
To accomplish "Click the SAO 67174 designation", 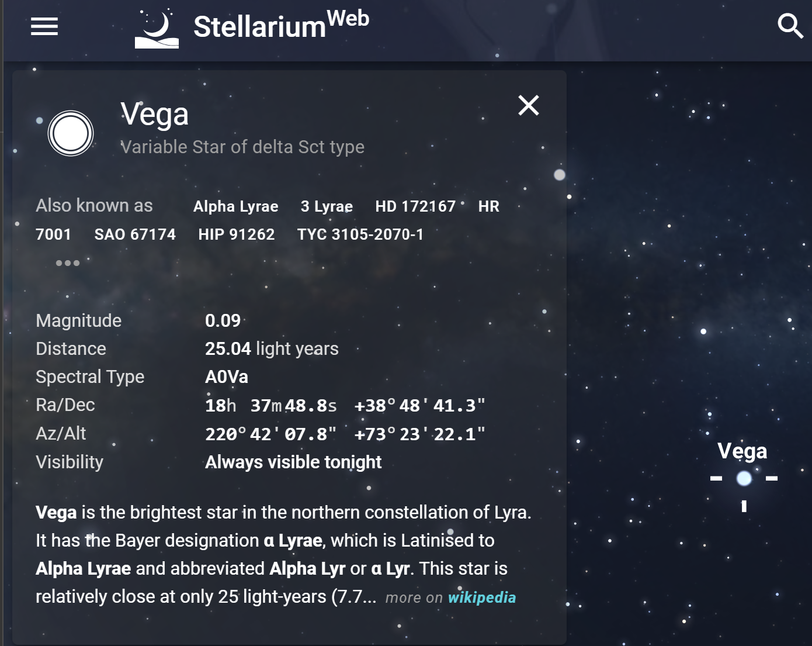I will click(x=135, y=234).
